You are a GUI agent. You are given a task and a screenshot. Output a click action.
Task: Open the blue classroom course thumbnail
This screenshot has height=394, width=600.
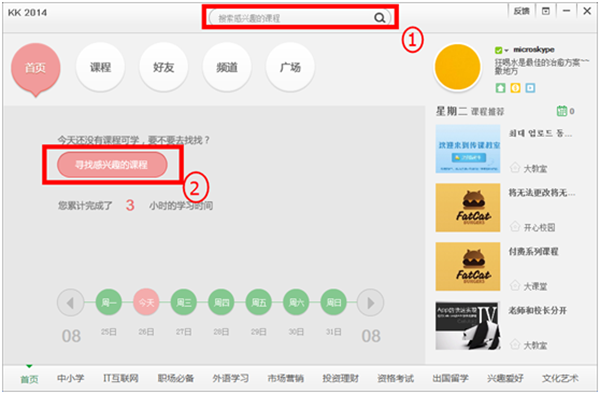(x=468, y=149)
